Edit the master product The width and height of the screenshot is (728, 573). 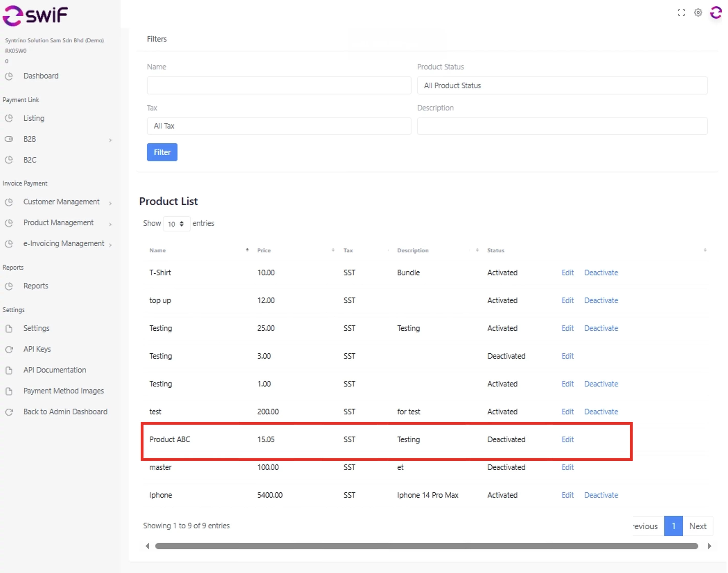(x=567, y=467)
